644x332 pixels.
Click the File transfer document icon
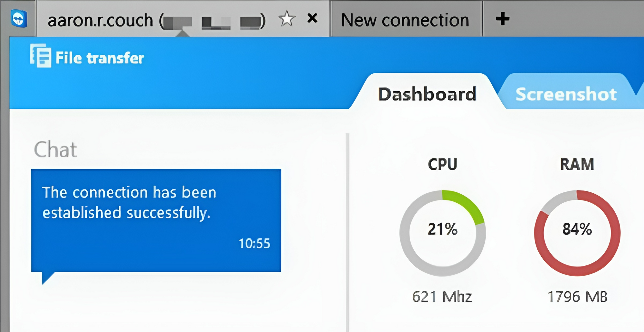(x=41, y=56)
